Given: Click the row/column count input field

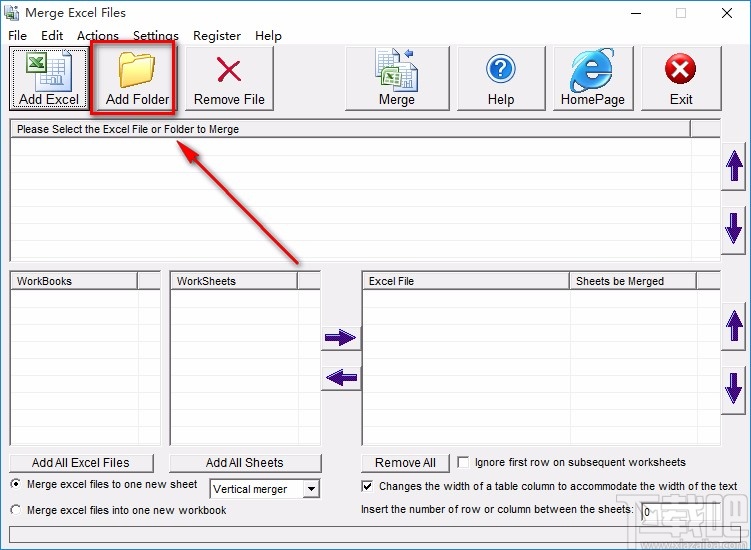Looking at the screenshot, I should coord(680,512).
